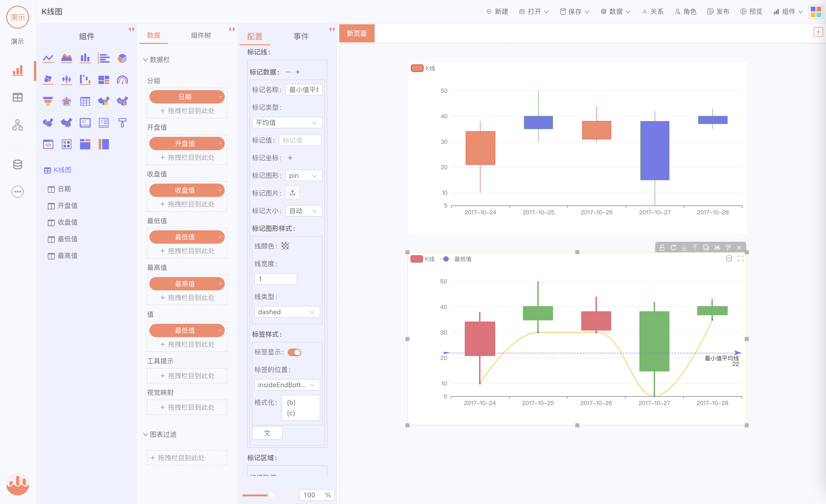
Task: Select the candlestick K-line component icon
Action: click(66, 80)
